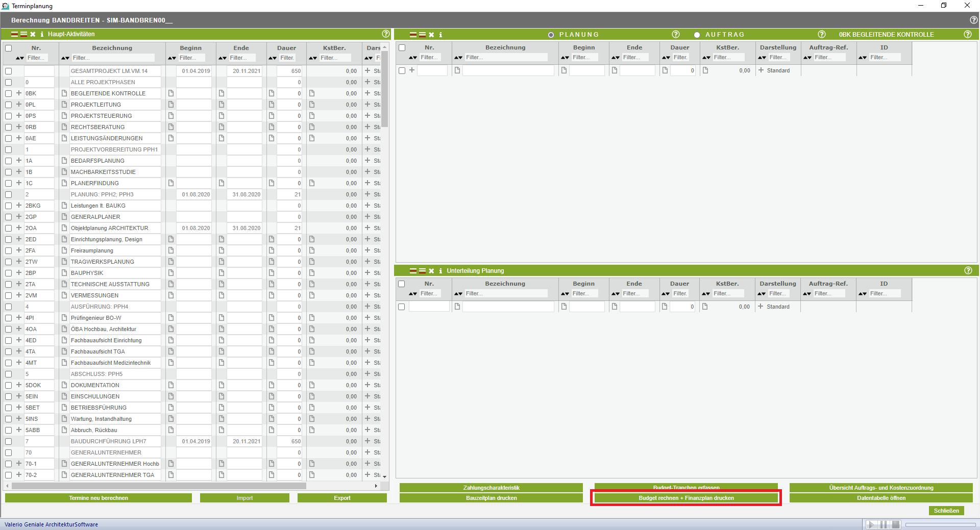Click the Bezeichnung filter field in Haupt-Aktivitäten
The width and height of the screenshot is (980, 530).
point(112,58)
